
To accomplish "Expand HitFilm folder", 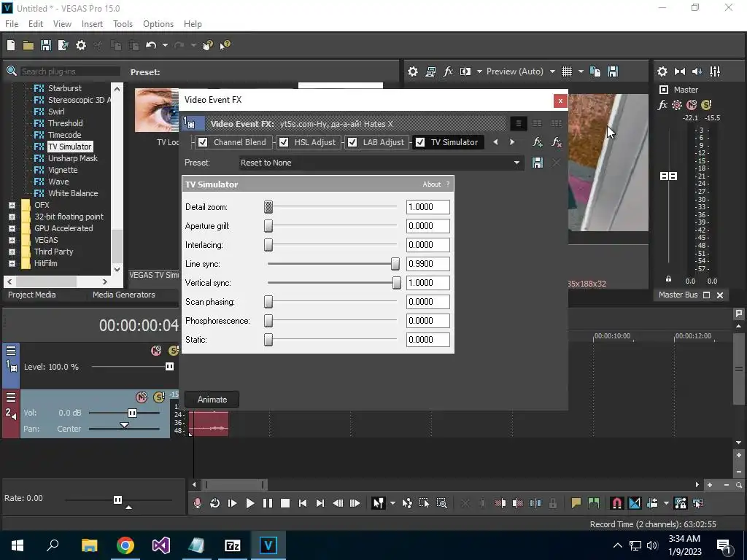I will point(12,263).
